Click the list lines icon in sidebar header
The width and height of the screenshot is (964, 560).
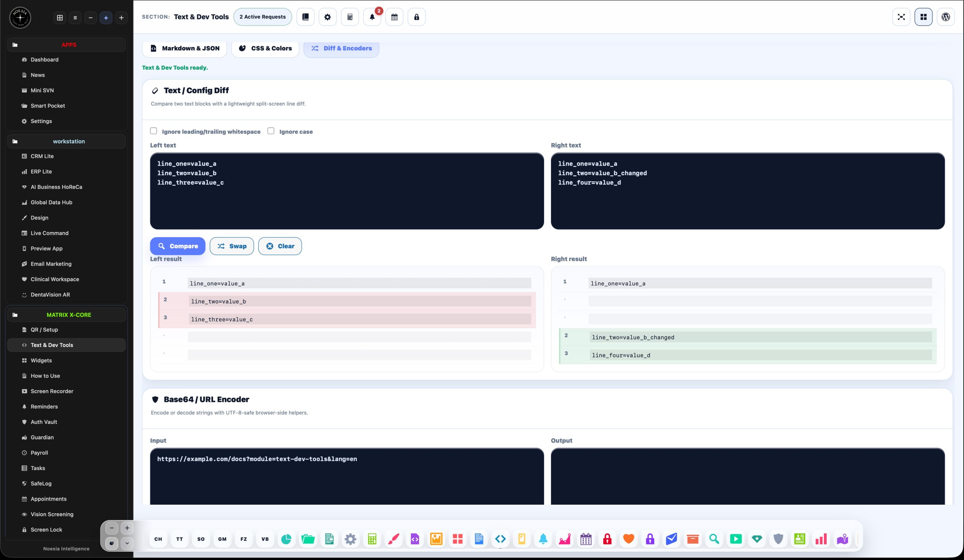click(x=75, y=18)
